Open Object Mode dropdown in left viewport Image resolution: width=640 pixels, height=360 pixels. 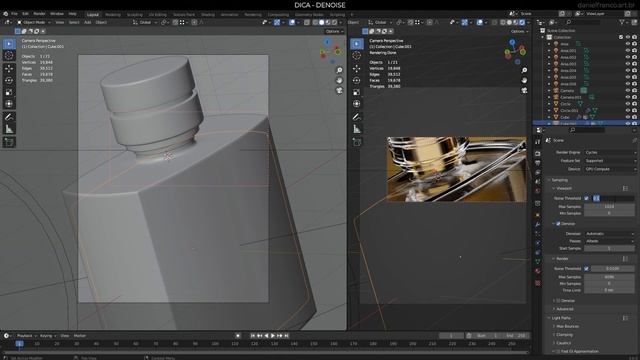(34, 22)
